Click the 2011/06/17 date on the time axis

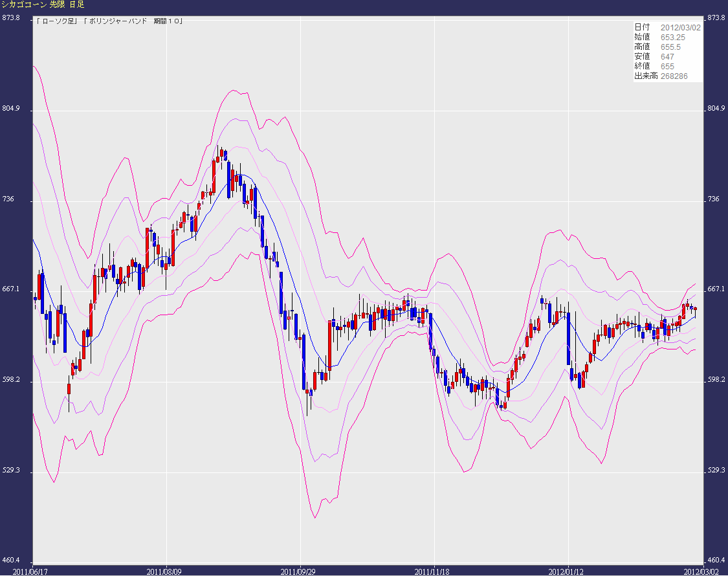click(31, 571)
